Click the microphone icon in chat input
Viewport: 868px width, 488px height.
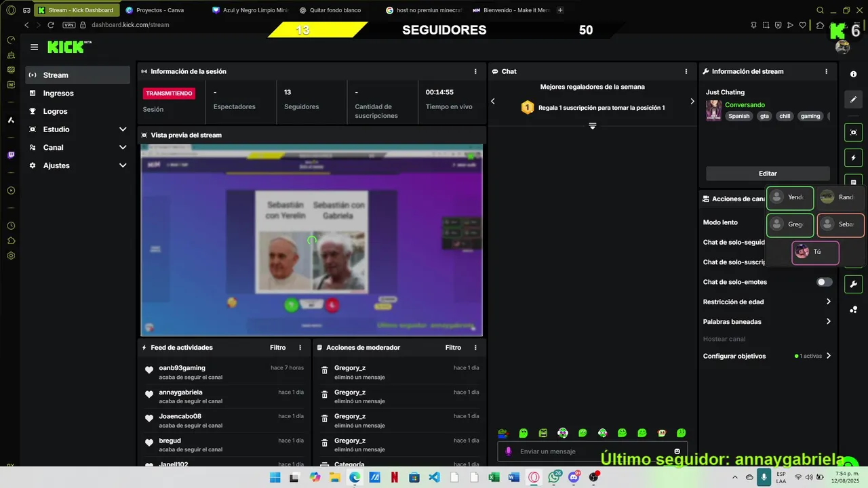tap(508, 451)
